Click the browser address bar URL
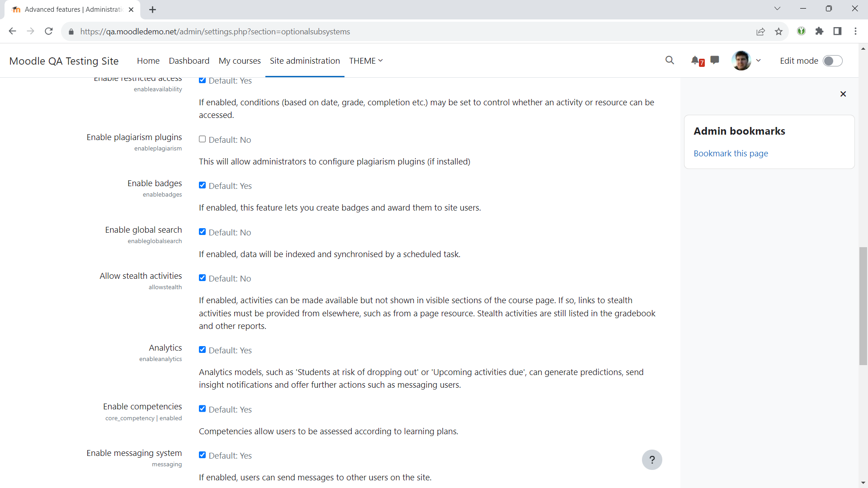This screenshot has height=488, width=868. coord(215,32)
